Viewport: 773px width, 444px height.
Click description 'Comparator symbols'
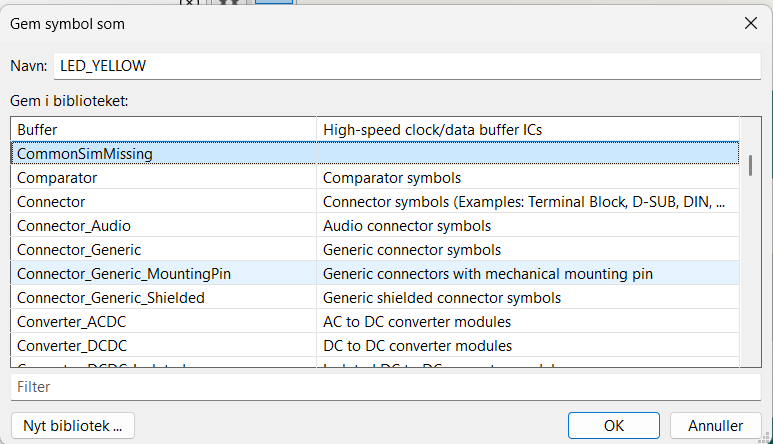tap(392, 177)
